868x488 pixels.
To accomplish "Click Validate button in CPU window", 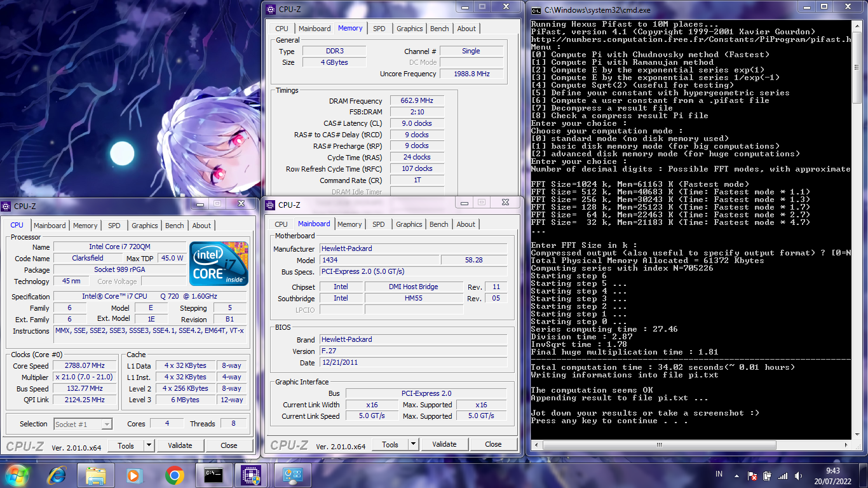I will (x=180, y=445).
